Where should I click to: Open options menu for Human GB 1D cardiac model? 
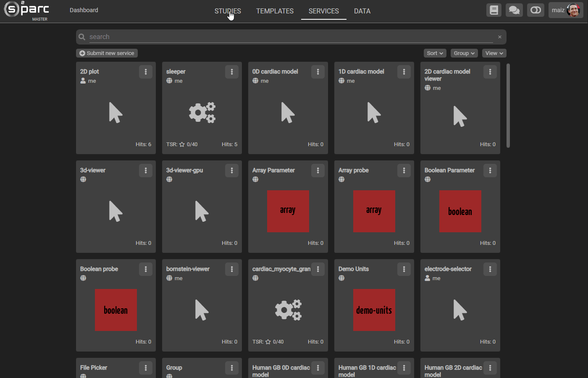tap(404, 368)
